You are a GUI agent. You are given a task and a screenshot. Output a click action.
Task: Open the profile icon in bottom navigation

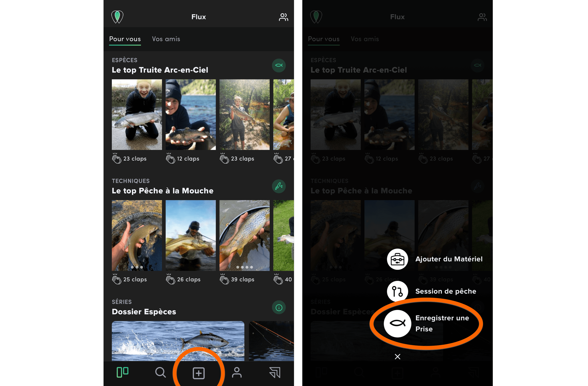[x=237, y=372]
